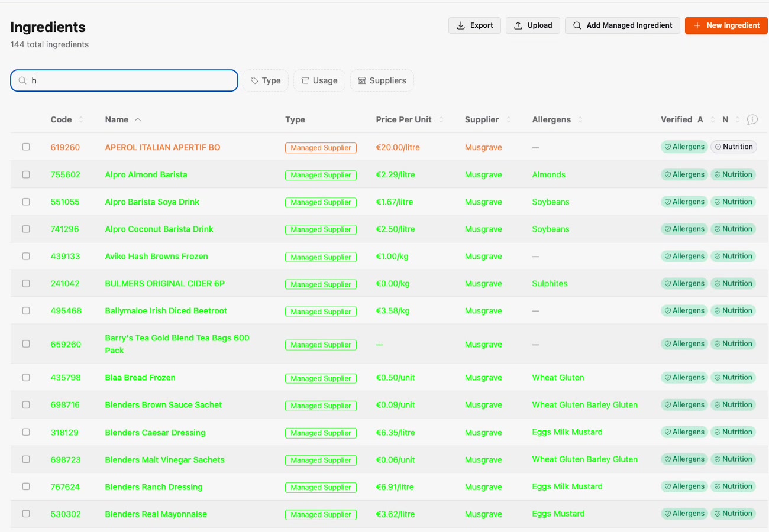The height and width of the screenshot is (532, 769).
Task: Open Blenders Caesar Dressing ingredient
Action: coord(156,432)
